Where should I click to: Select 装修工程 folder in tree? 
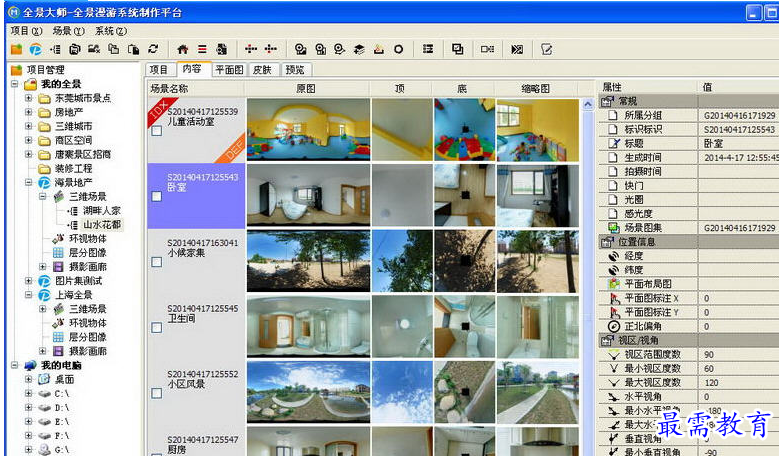[73, 168]
